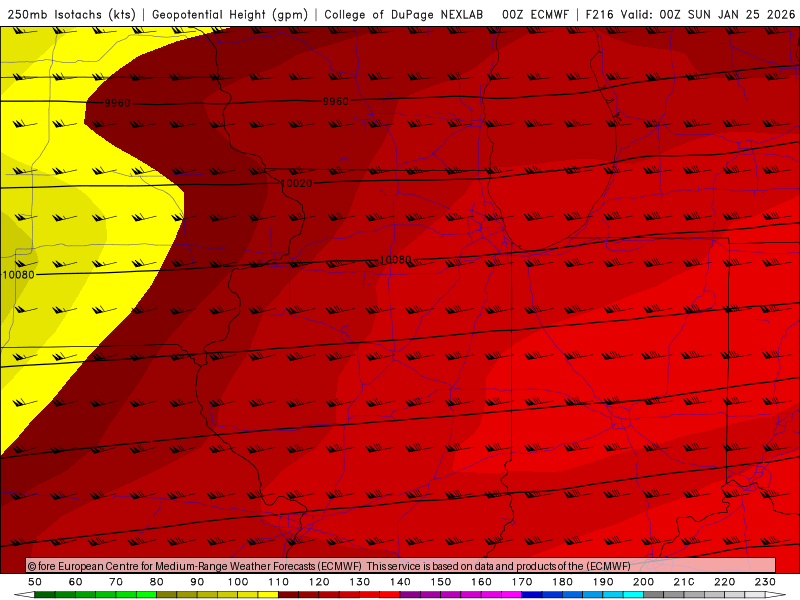This screenshot has height=600, width=800.
Task: Click the "70" color scale label
Action: pos(116,582)
